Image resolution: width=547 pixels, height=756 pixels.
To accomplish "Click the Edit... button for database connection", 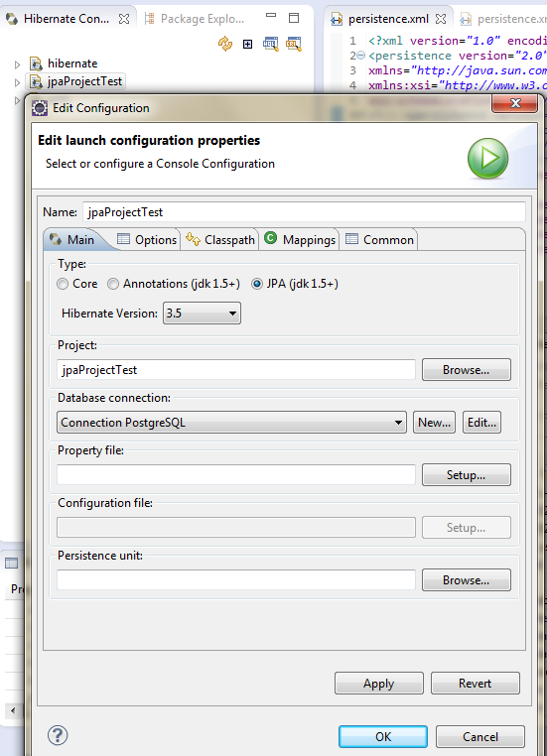I will [481, 423].
